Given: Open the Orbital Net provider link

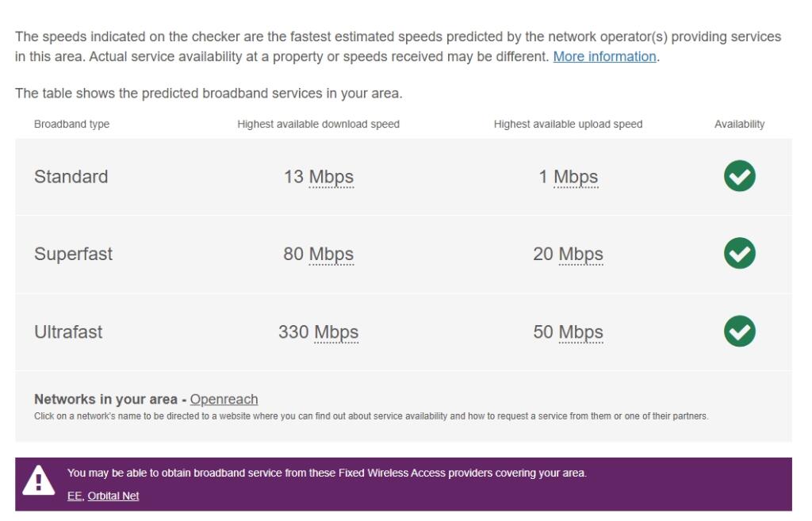Looking at the screenshot, I should (x=113, y=495).
